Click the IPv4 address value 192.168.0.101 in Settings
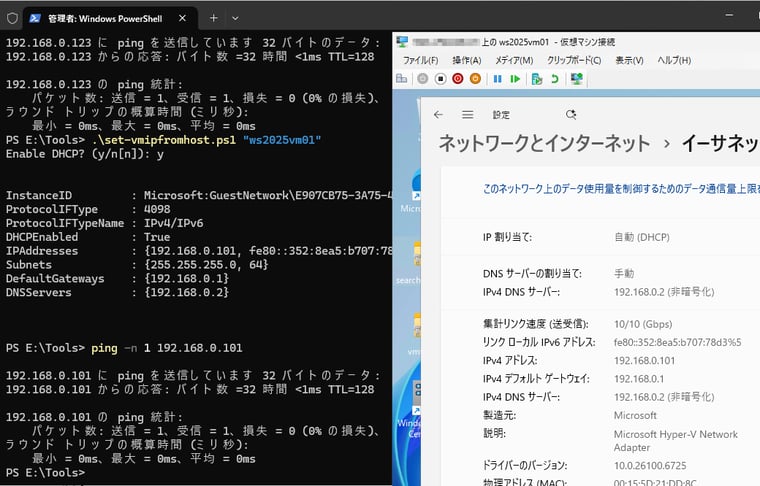The width and height of the screenshot is (760, 486). tap(644, 361)
